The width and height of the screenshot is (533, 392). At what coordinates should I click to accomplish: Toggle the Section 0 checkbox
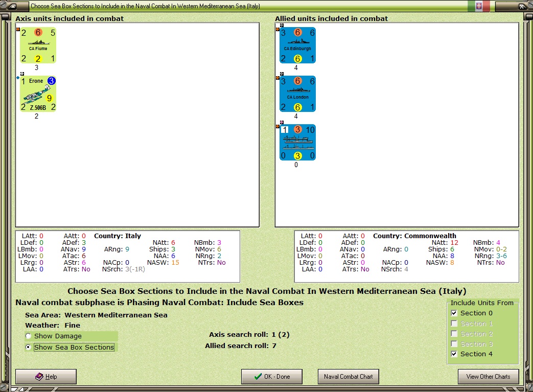click(454, 313)
